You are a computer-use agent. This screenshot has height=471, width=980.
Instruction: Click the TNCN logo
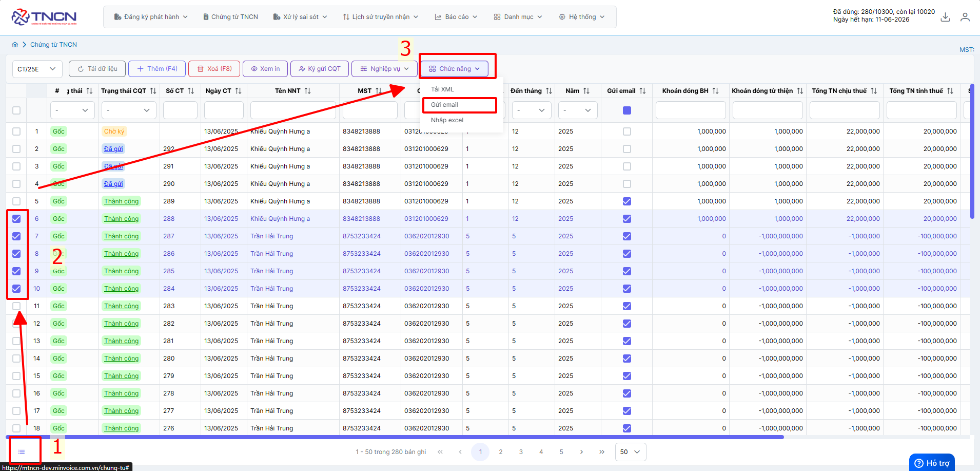(x=44, y=17)
